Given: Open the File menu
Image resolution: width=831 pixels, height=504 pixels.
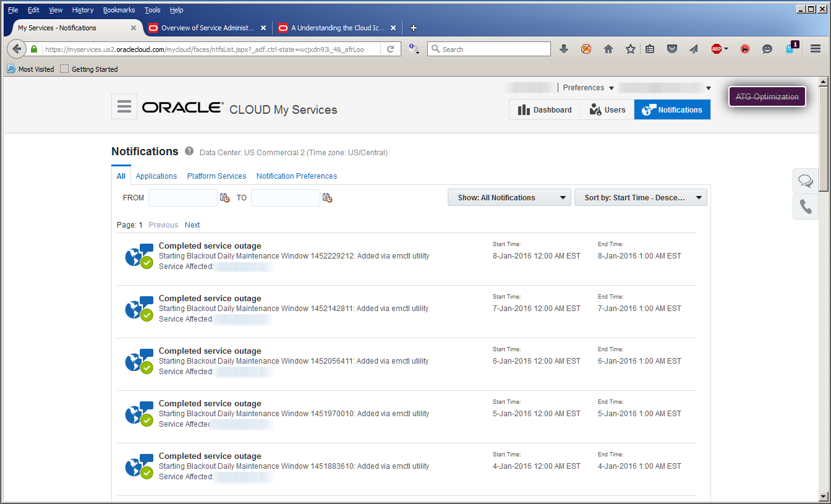Looking at the screenshot, I should [x=13, y=10].
